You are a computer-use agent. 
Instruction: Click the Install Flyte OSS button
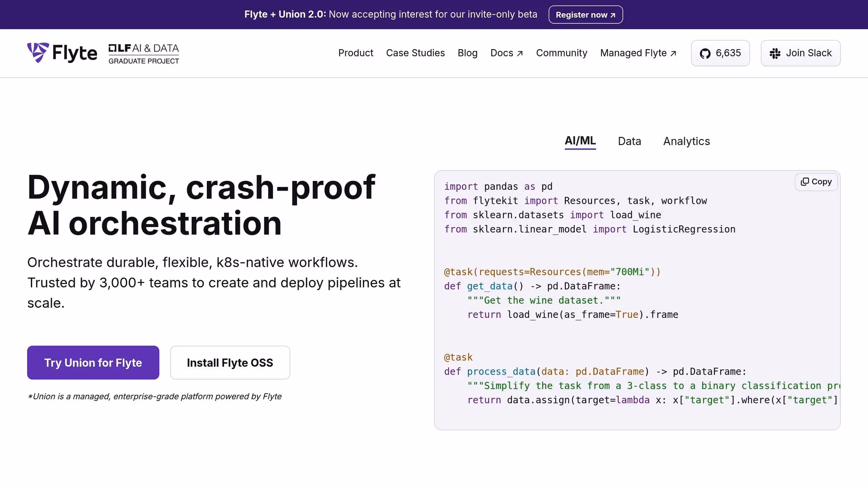(230, 363)
